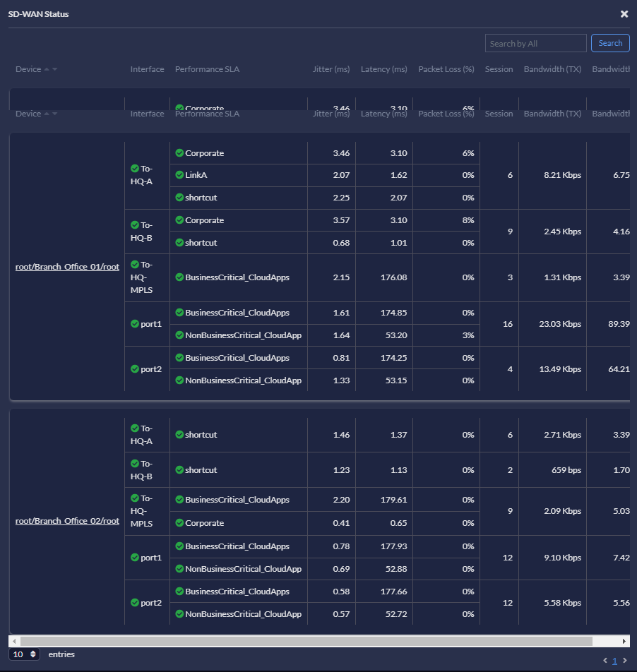Click the SD-WAN Status title
The height and width of the screenshot is (672, 637).
pyautogui.click(x=39, y=14)
